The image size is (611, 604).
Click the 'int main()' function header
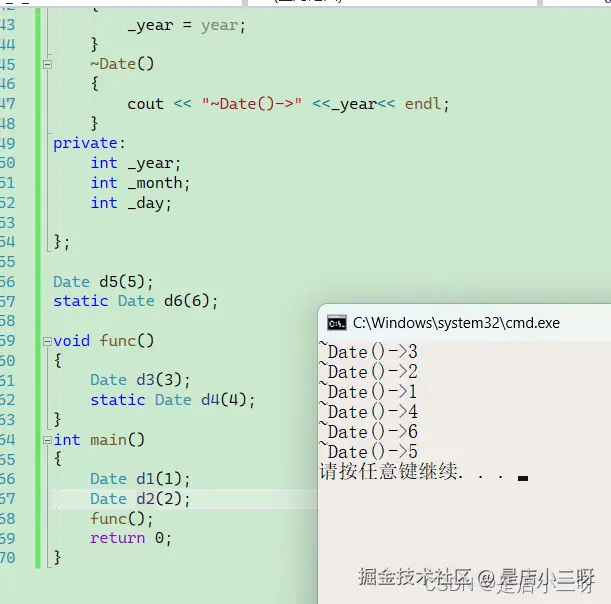(99, 440)
